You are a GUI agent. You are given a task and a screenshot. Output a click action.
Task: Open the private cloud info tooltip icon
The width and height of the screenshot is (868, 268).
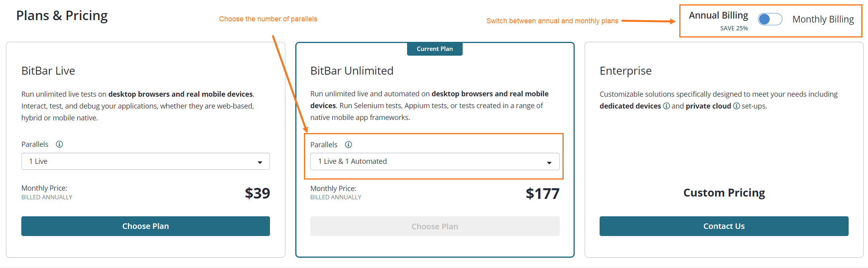point(737,106)
